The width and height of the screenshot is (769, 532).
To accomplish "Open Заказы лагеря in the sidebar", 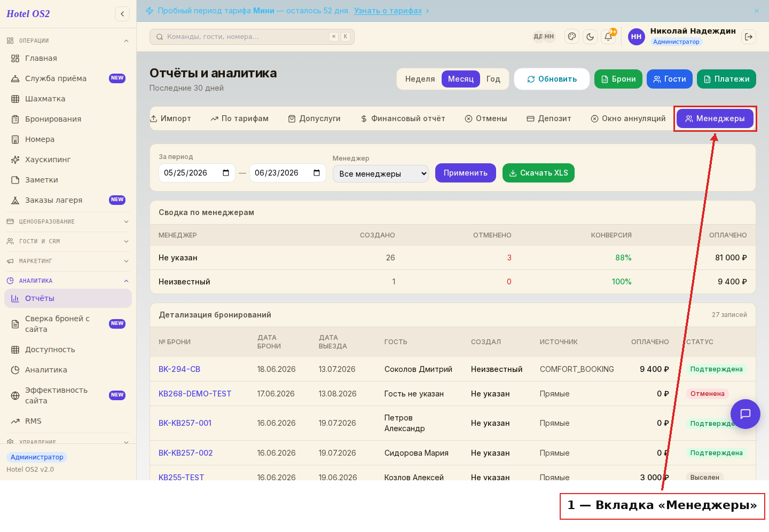I will pos(68,200).
